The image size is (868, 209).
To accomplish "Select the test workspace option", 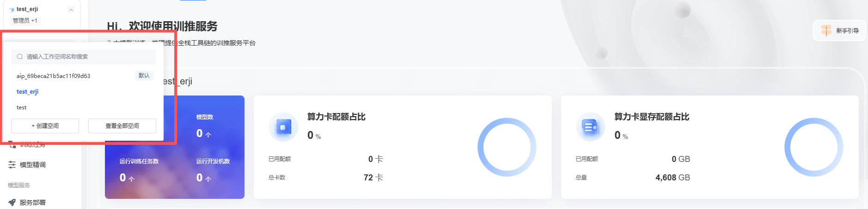I will (22, 107).
